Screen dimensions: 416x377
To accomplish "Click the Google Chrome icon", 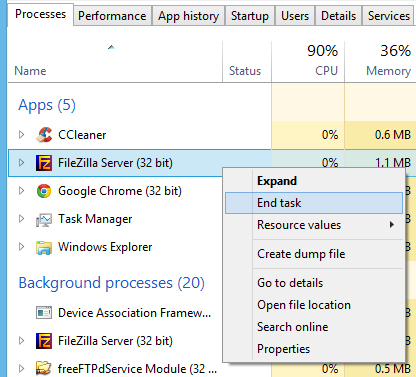I will (x=44, y=191).
